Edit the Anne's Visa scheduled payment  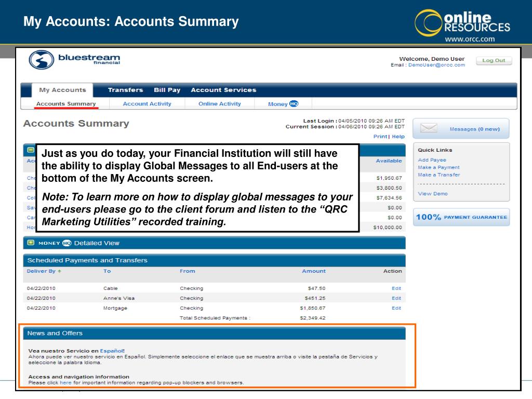[396, 298]
